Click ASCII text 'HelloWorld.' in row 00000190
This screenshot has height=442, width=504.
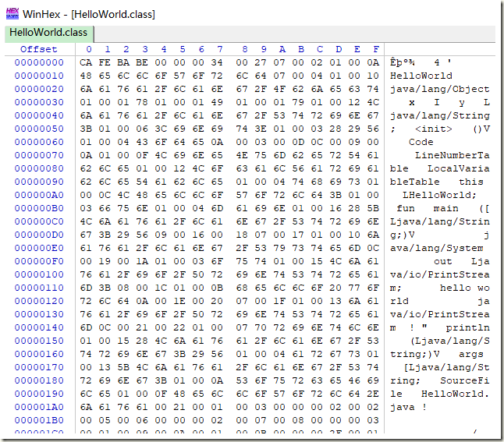[x=456, y=394]
